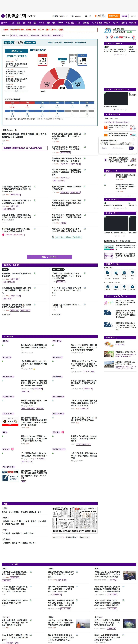Collapse upward arrow in 最新ニュース live feed
Screen dimensions: 138x644
(x=17, y=59)
